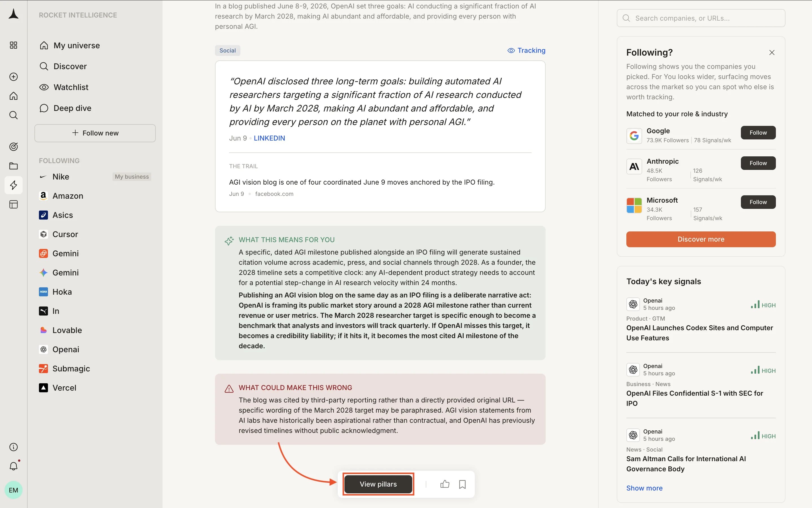Click the AGI vision blog trail entry
This screenshot has width=812, height=508.
pyautogui.click(x=362, y=182)
